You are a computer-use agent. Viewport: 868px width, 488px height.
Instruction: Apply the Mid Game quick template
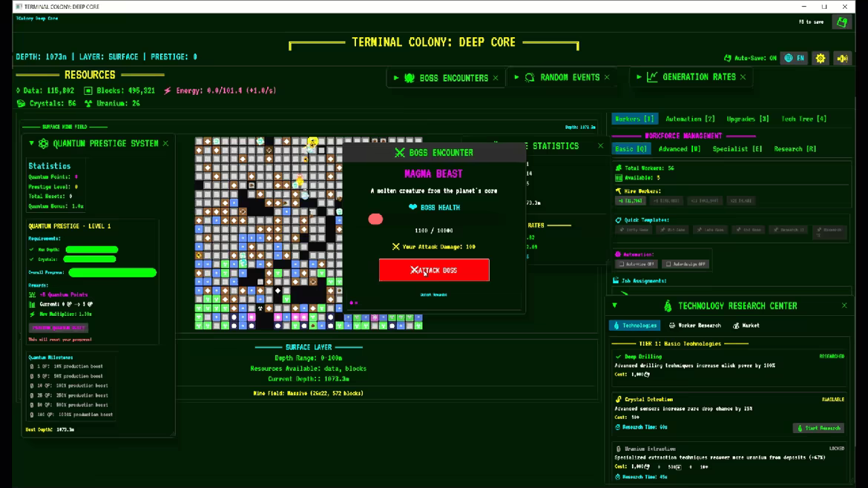[x=672, y=230]
